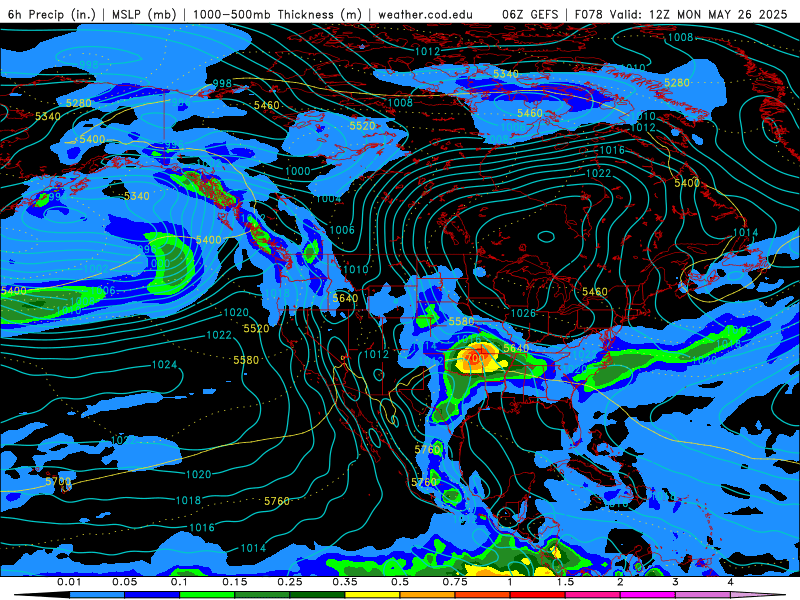Viewport: 800px width, 600px height.
Task: Click the 'MON MAY 26 2025' valid date
Action: click(x=732, y=14)
